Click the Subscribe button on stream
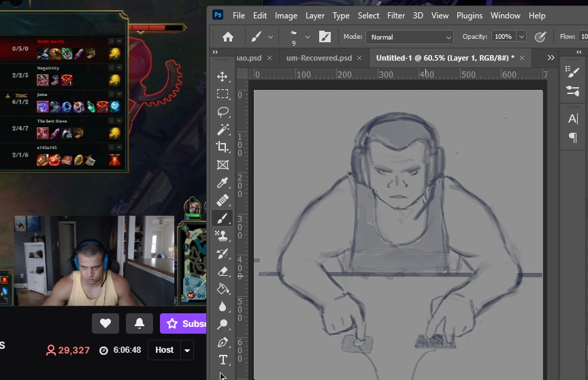Viewport: 588px width, 380px height. point(183,323)
